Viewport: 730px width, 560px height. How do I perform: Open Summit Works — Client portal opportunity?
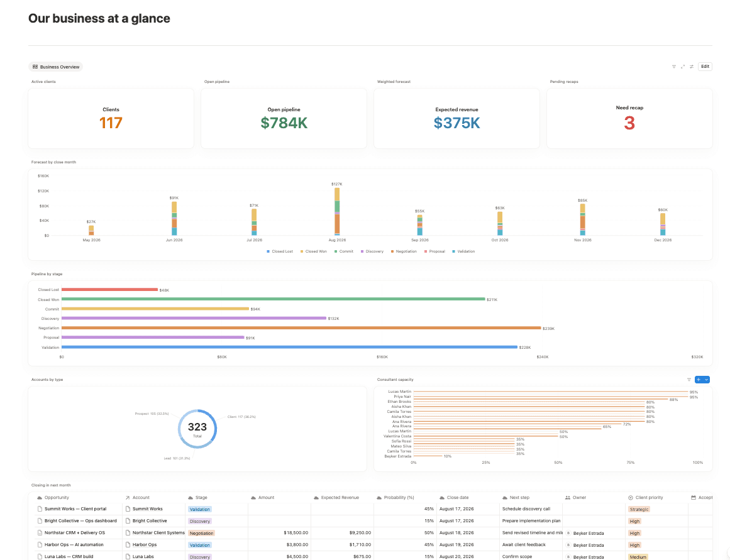coord(75,509)
